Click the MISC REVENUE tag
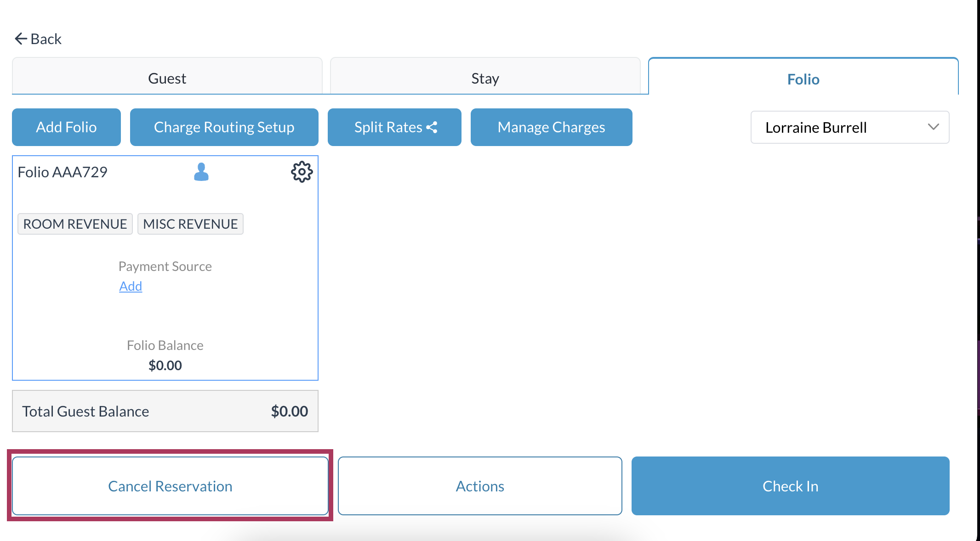980x541 pixels. point(190,224)
